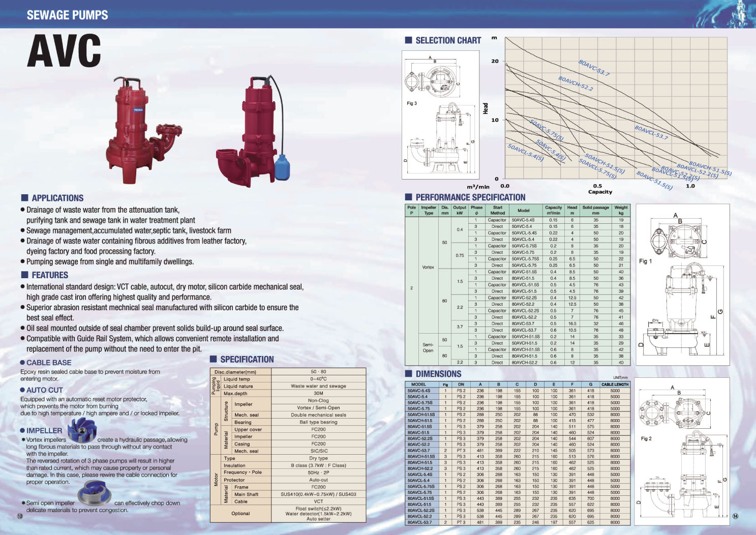
Task: Select the "IMPELLER" heading
Action: click(44, 430)
